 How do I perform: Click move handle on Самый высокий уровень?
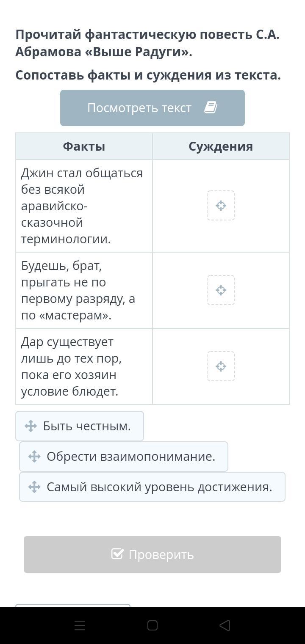pos(34,487)
